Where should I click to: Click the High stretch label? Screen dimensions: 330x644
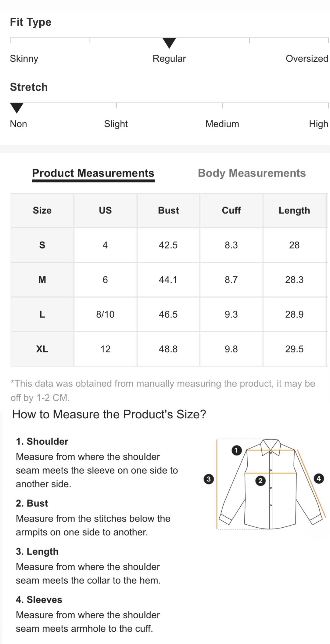(x=318, y=124)
